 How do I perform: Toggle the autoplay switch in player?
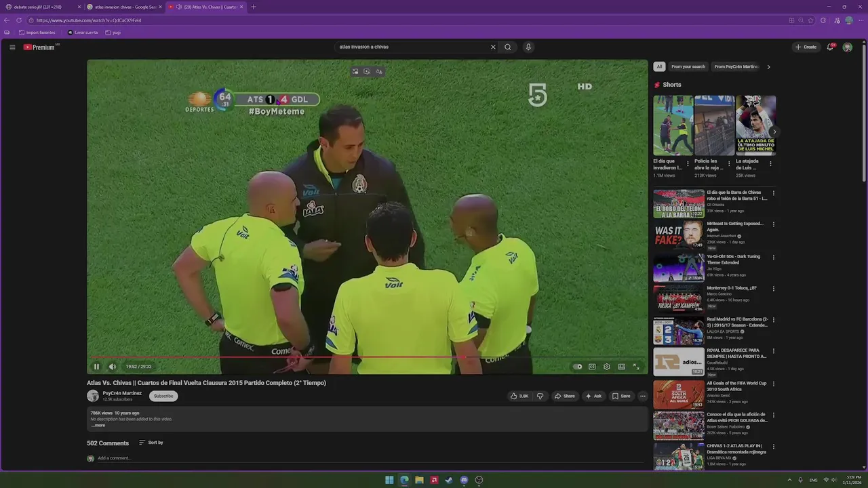(x=577, y=367)
